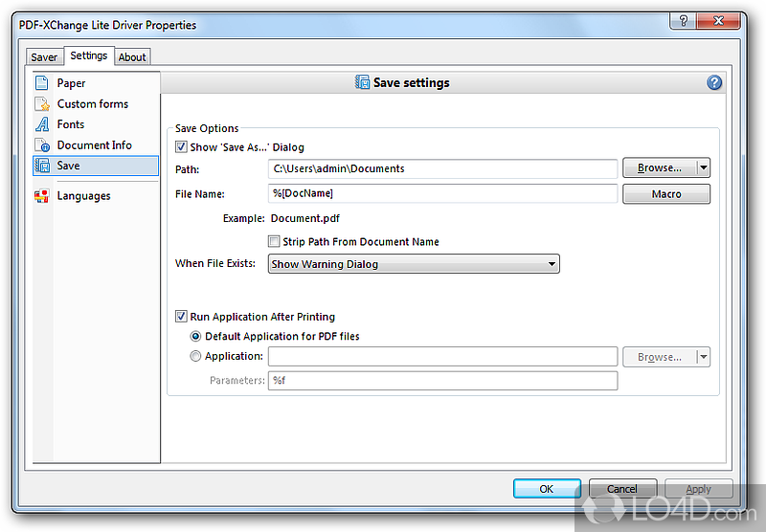Click the Paper page icon in sidebar
The width and height of the screenshot is (766, 532).
coord(42,83)
